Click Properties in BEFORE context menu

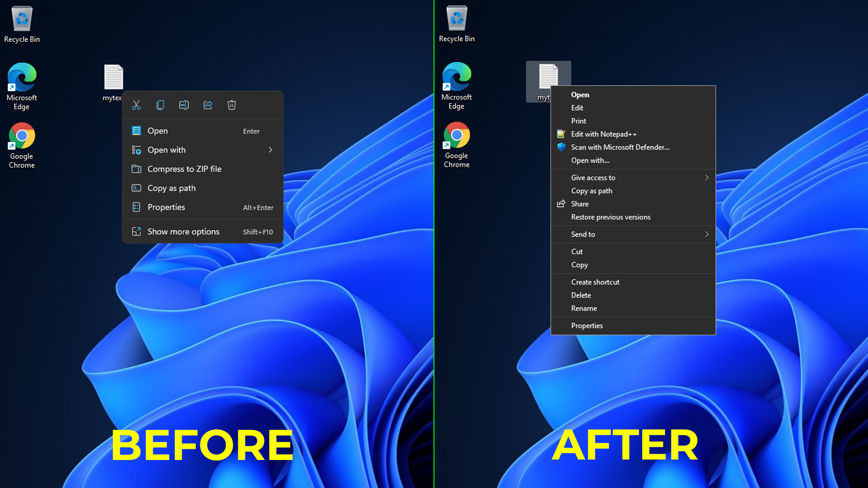click(166, 207)
